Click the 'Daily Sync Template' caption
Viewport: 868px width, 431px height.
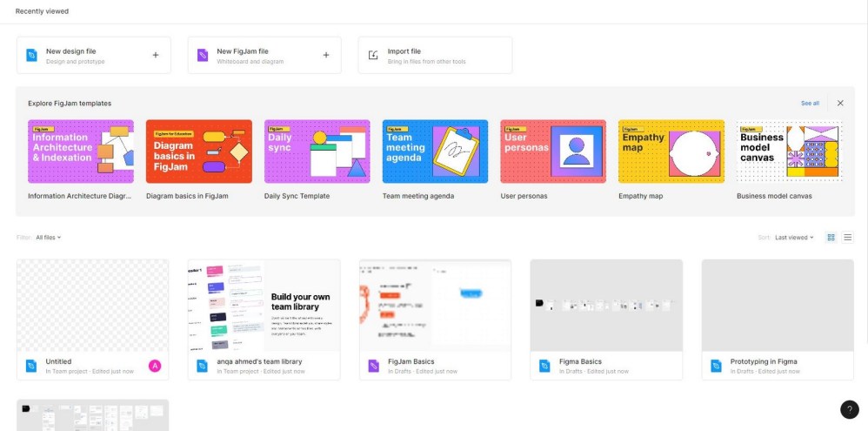pyautogui.click(x=297, y=196)
